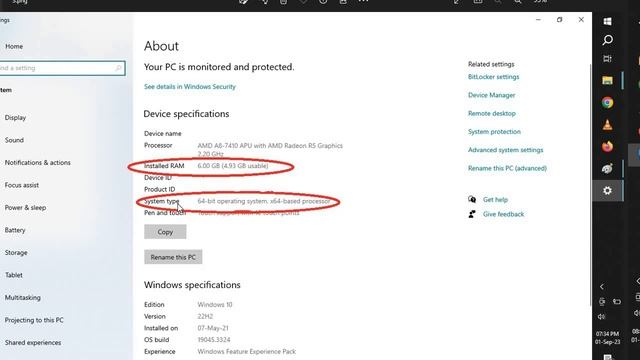640x360 pixels.
Task: Click the Device specifications heading
Action: pos(186,114)
